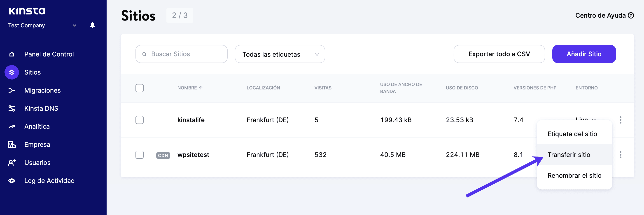
Task: Click Log de Actividad eye icon
Action: [x=12, y=181]
